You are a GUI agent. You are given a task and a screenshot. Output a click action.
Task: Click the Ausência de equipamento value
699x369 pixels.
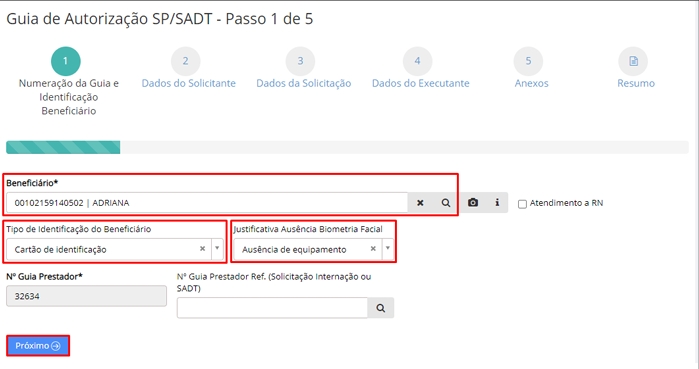tap(294, 250)
